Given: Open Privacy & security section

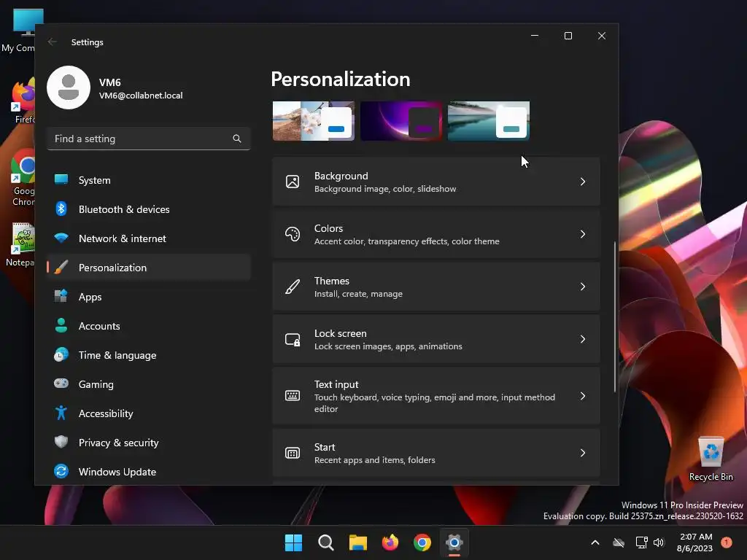Looking at the screenshot, I should tap(149, 443).
